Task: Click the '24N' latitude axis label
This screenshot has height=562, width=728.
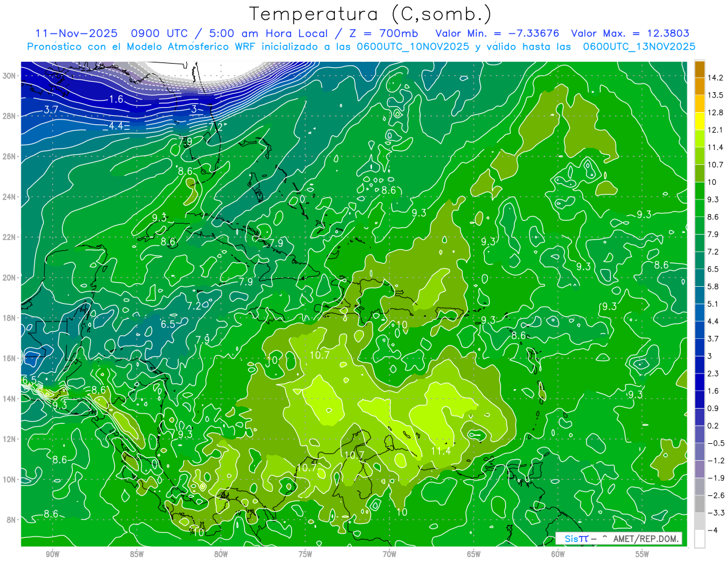Action: tap(10, 196)
